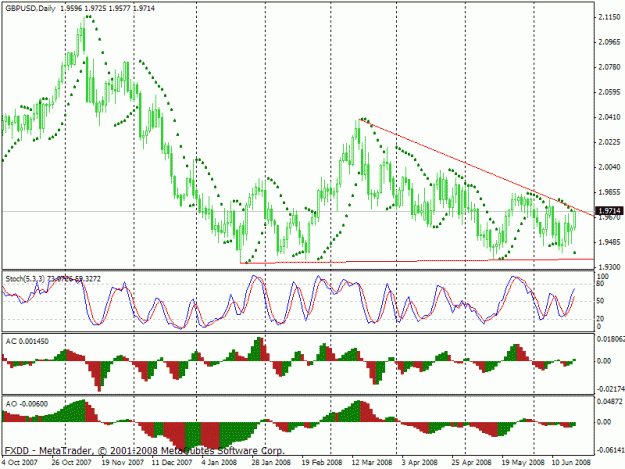Screen dimensions: 625x469
Task: Click the GBPUSD,Daily chart title text
Action: click(x=30, y=8)
